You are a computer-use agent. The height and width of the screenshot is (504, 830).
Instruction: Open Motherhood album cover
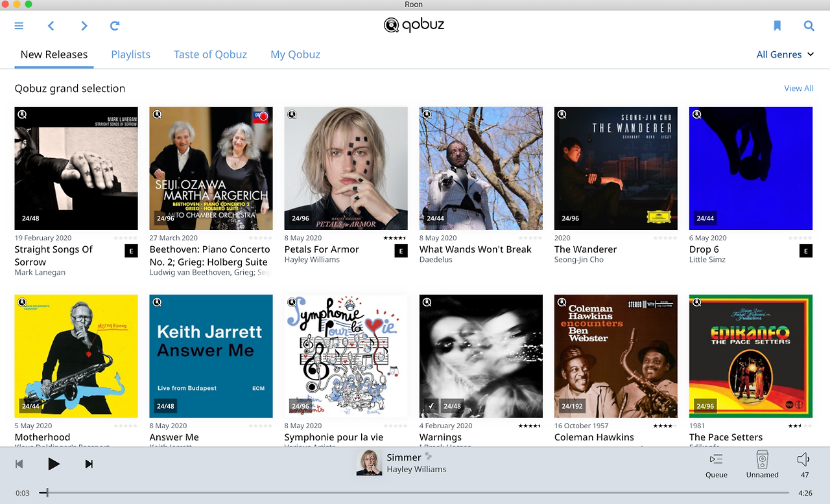(x=77, y=356)
